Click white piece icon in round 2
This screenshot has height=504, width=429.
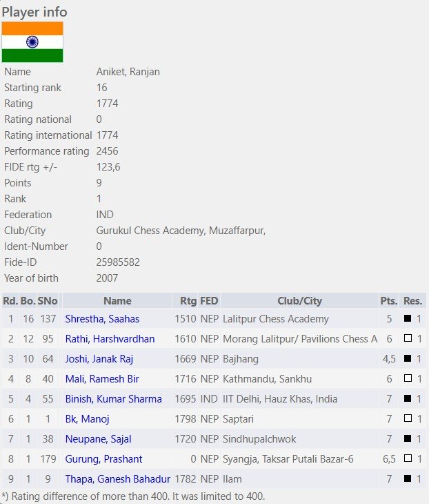pos(408,338)
